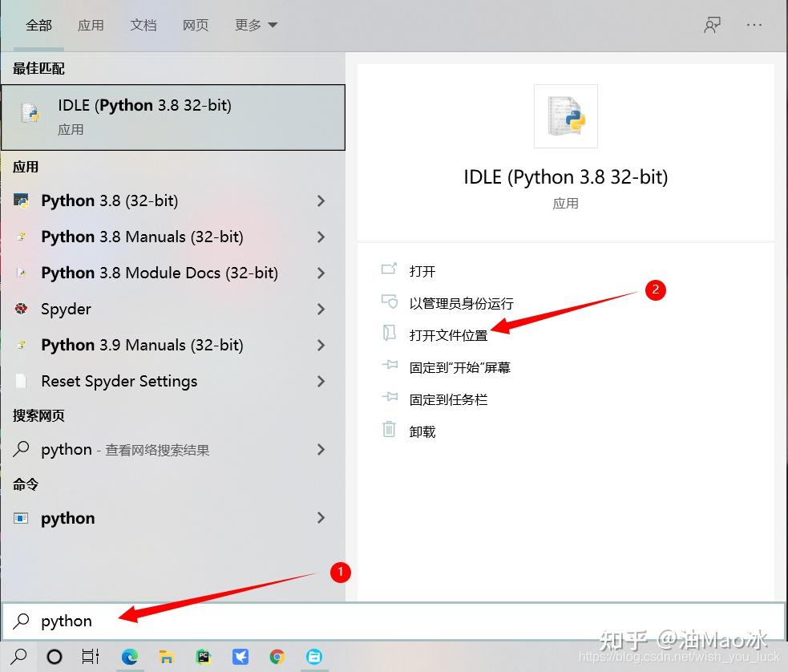The image size is (788, 672).
Task: Click the user account icon at top right
Action: 712,25
